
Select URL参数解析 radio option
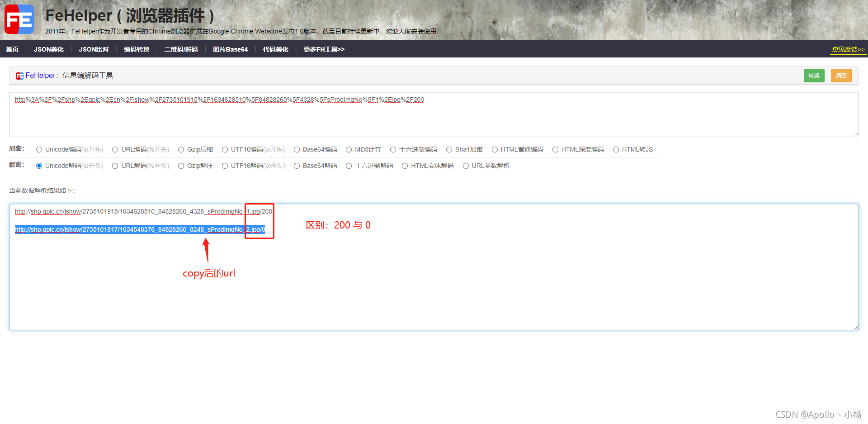466,166
